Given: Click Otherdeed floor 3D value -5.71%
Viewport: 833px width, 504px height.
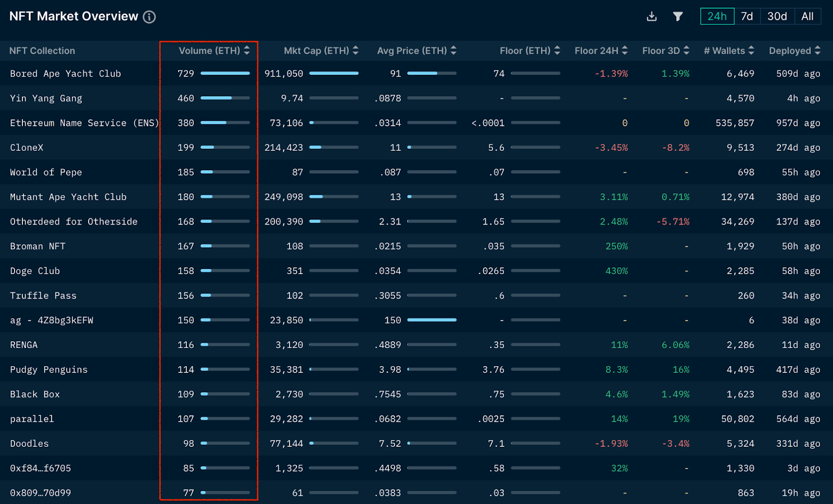Looking at the screenshot, I should (673, 222).
